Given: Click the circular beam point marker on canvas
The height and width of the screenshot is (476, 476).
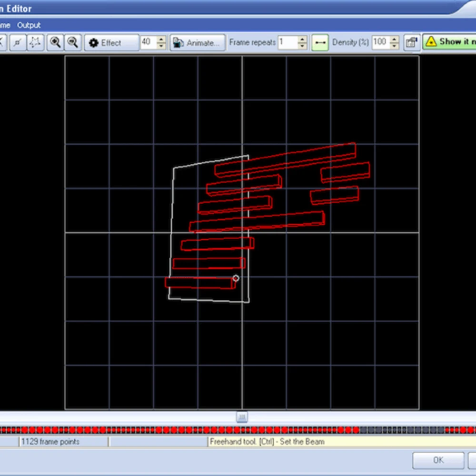Looking at the screenshot, I should (236, 278).
